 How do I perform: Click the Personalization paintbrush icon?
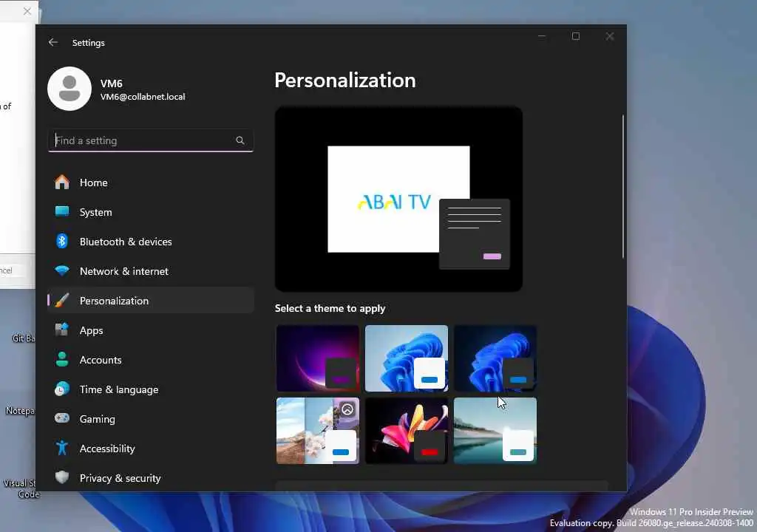pyautogui.click(x=62, y=300)
